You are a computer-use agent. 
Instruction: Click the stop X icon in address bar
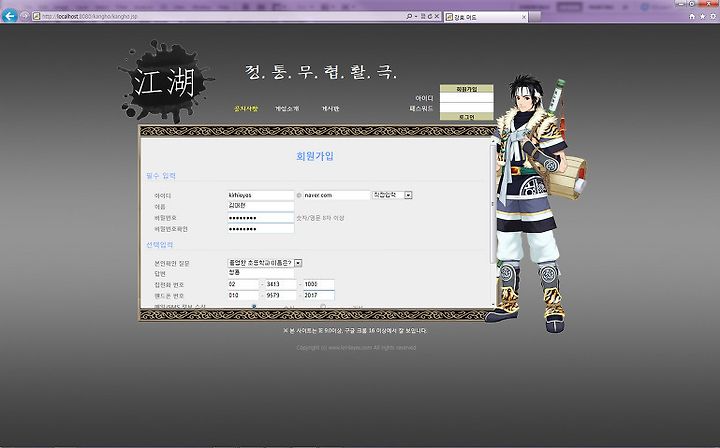(437, 17)
